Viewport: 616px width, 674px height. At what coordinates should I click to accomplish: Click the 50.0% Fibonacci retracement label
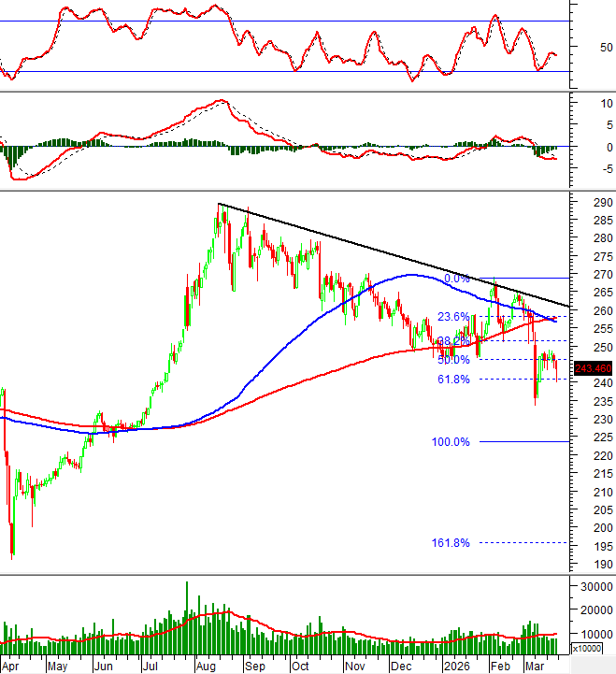tap(452, 360)
